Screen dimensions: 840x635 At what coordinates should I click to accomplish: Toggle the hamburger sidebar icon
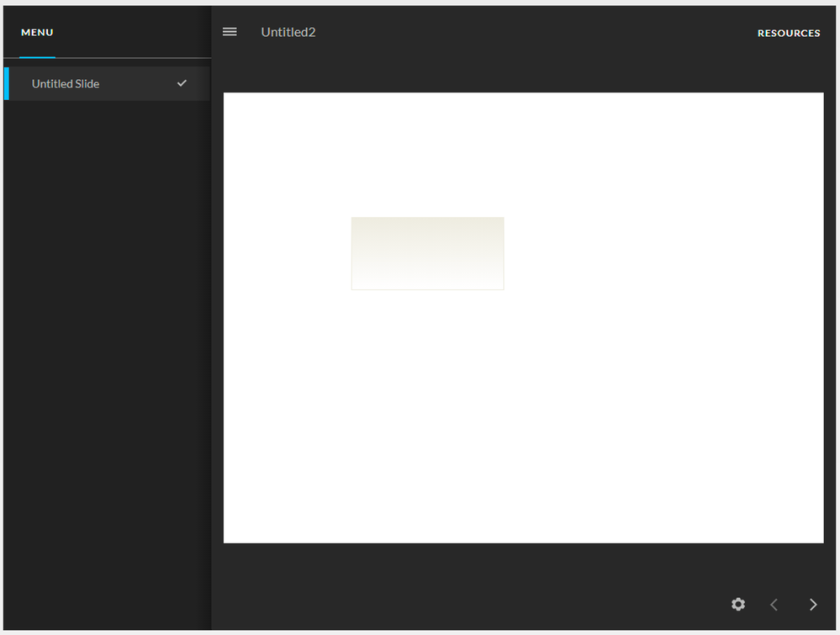click(230, 32)
